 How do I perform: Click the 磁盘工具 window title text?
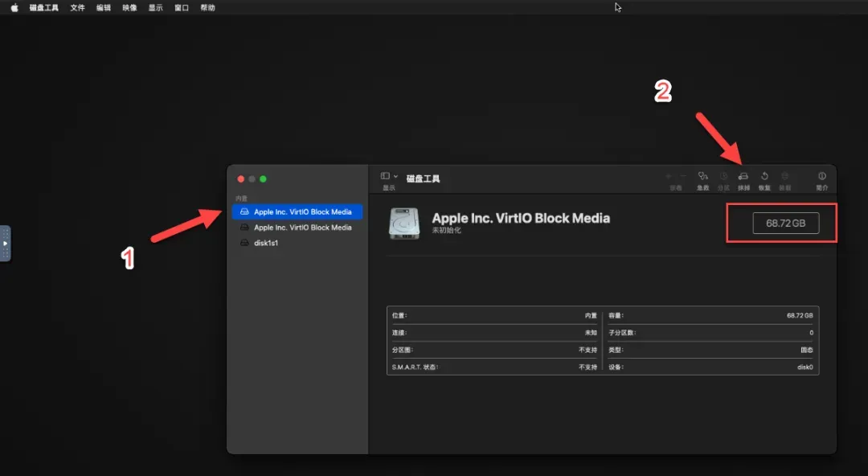pyautogui.click(x=423, y=178)
